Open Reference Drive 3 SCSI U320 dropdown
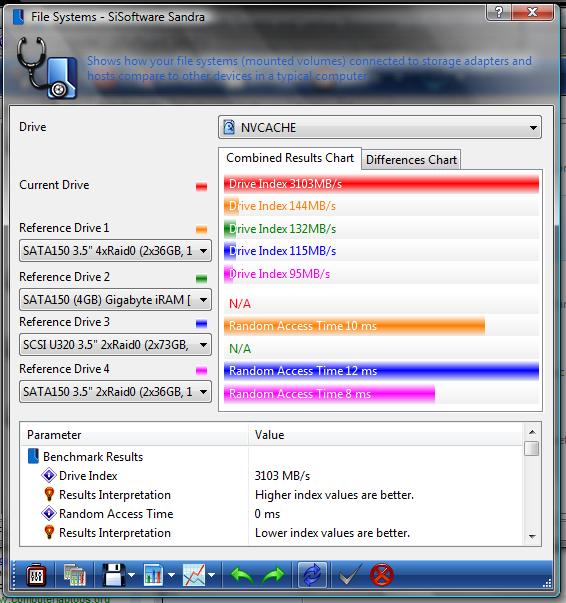The image size is (566, 603). (x=115, y=345)
